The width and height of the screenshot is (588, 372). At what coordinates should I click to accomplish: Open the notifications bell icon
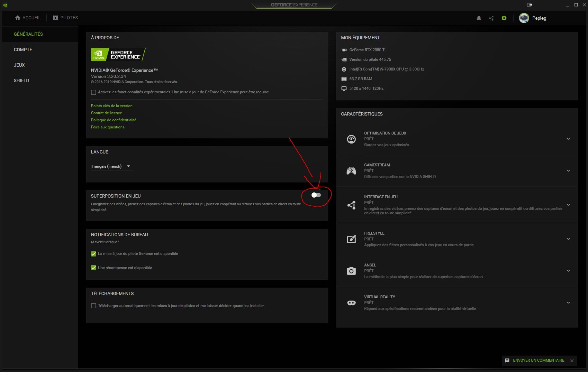click(x=479, y=18)
